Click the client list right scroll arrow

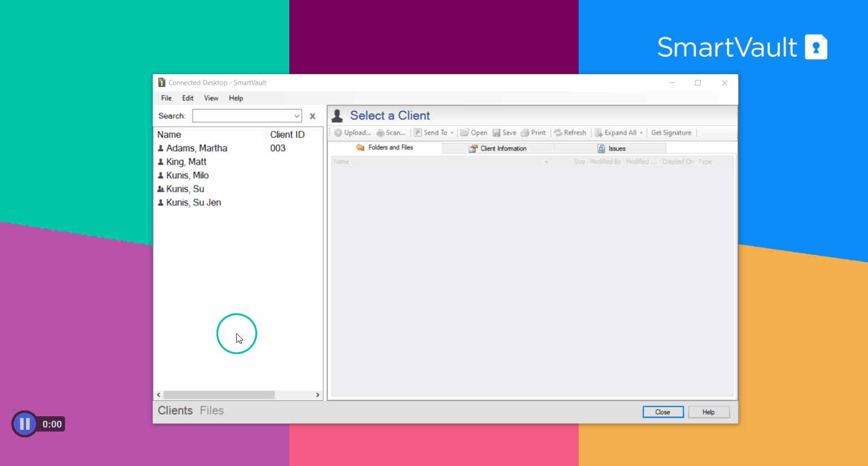[318, 395]
